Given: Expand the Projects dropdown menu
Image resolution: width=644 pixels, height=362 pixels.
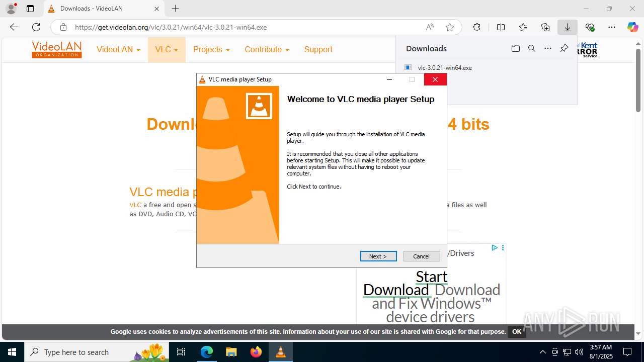Looking at the screenshot, I should click(x=211, y=49).
